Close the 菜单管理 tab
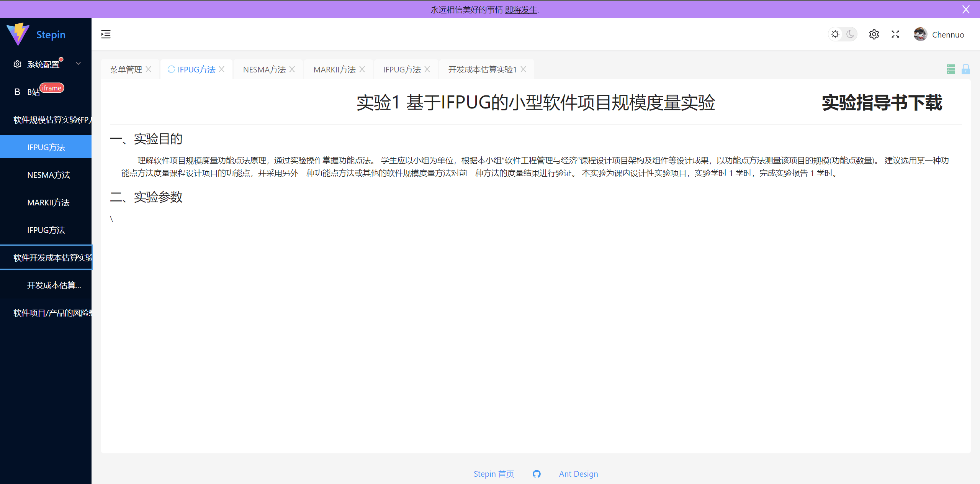Screen dimensions: 980x484 (x=149, y=69)
